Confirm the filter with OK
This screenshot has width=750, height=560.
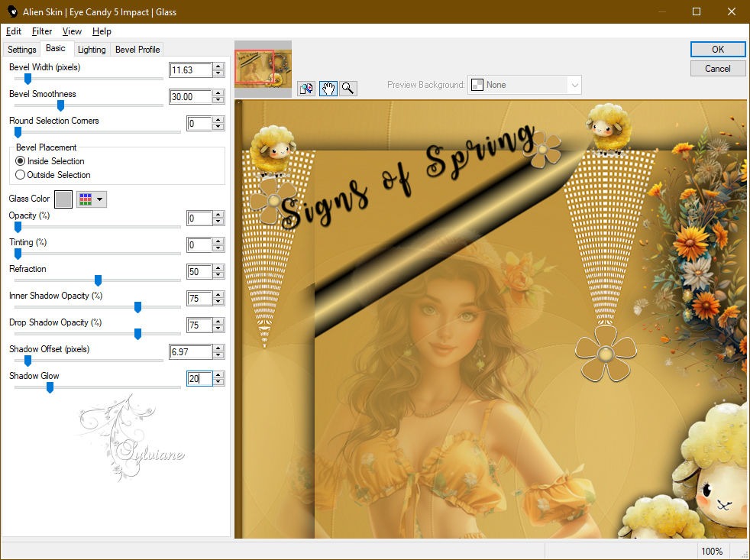(717, 50)
